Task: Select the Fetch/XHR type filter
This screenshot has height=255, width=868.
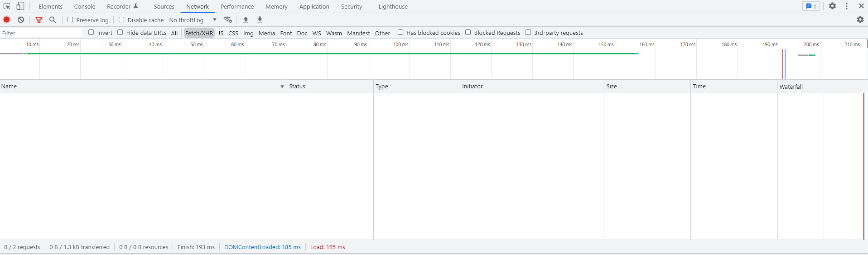Action: tap(199, 33)
